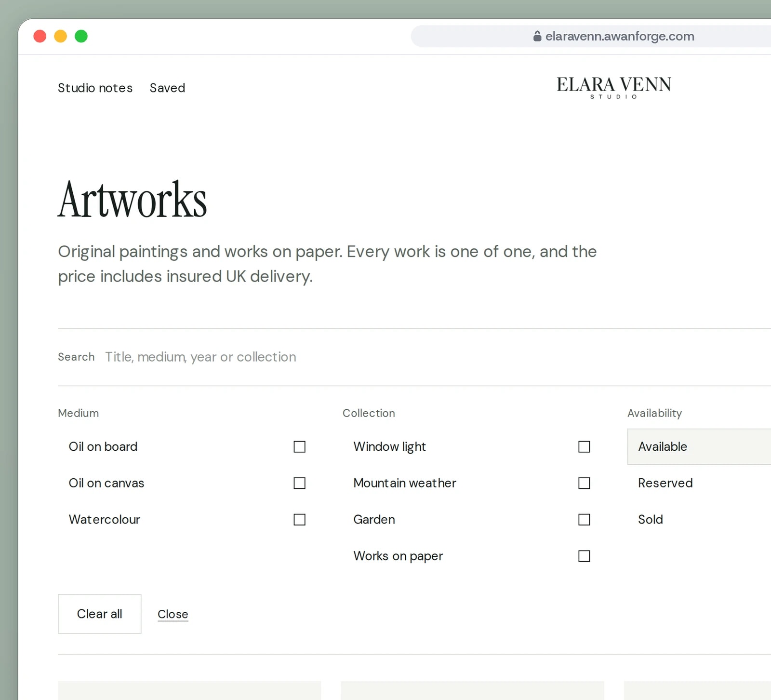Screen dimensions: 771x700
Task: Click the Medium filter group label
Action: [78, 413]
